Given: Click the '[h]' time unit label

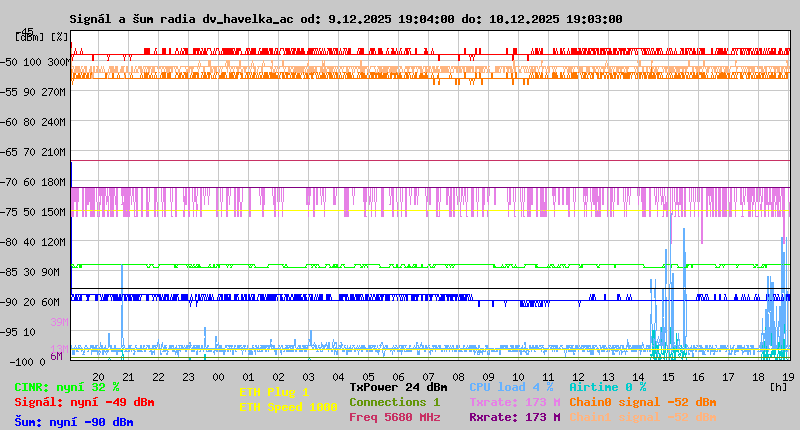Looking at the screenshot, I should click(778, 387).
